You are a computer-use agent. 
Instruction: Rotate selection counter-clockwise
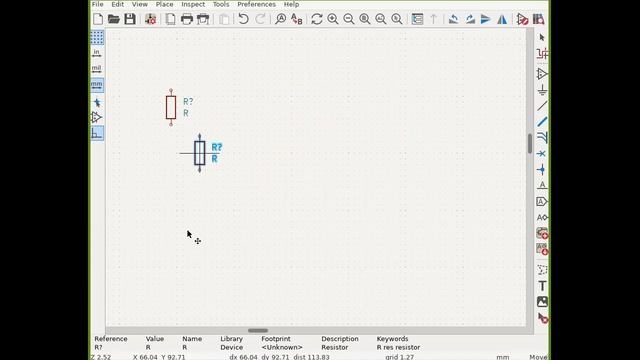tap(453, 19)
